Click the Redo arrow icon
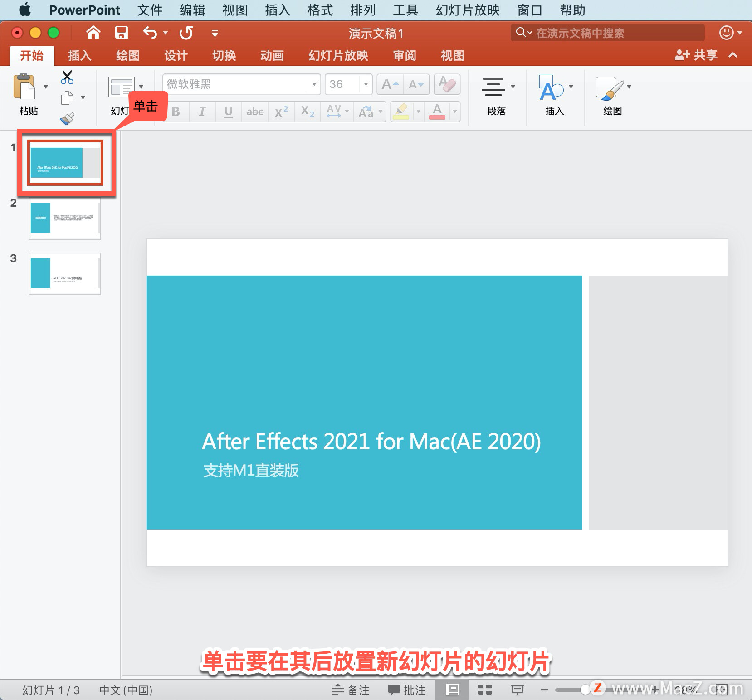This screenshot has height=700, width=752. coord(186,33)
